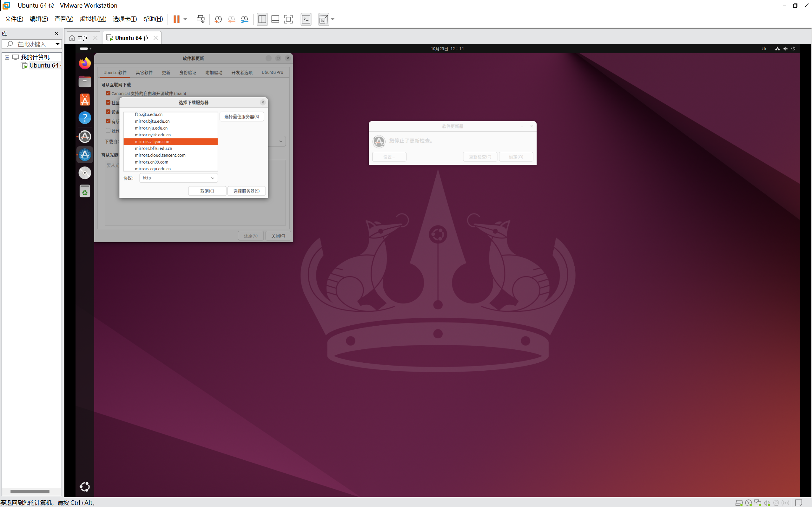Screen dimensions: 812x507
Task: Open the 虚拟机(M) menu
Action: (x=93, y=19)
